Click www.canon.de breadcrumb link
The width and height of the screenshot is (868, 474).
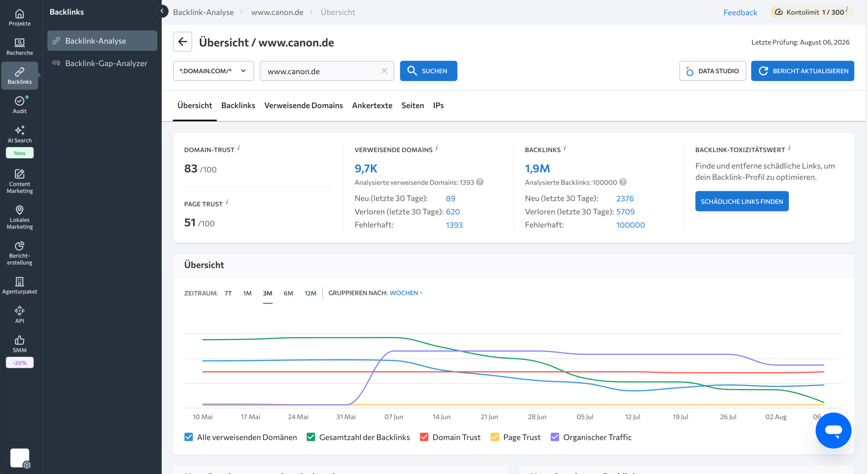(277, 12)
